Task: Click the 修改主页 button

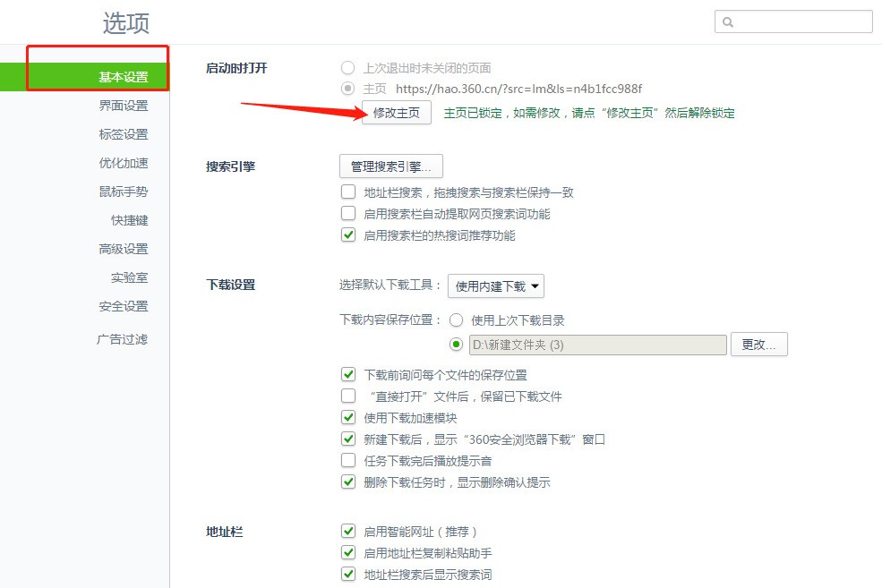Action: coord(396,113)
